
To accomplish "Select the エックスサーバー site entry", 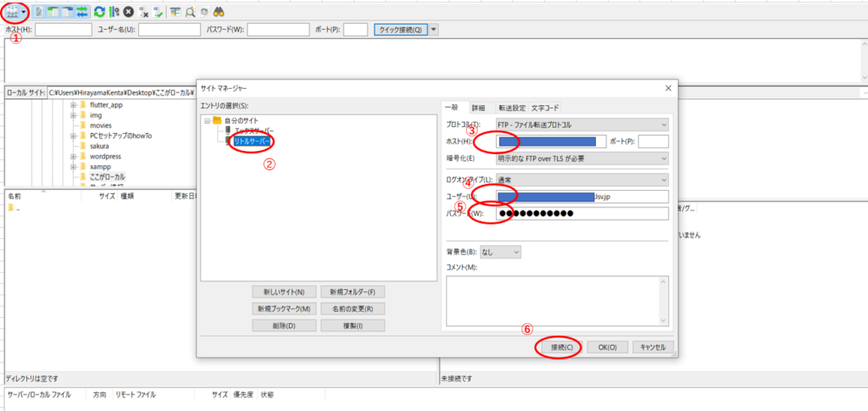I will pos(254,131).
